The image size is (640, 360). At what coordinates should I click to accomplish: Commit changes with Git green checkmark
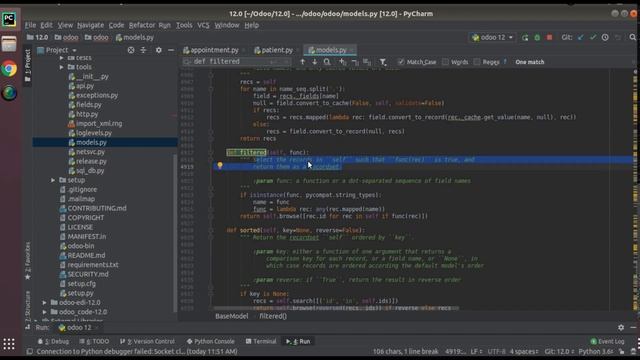pos(593,38)
